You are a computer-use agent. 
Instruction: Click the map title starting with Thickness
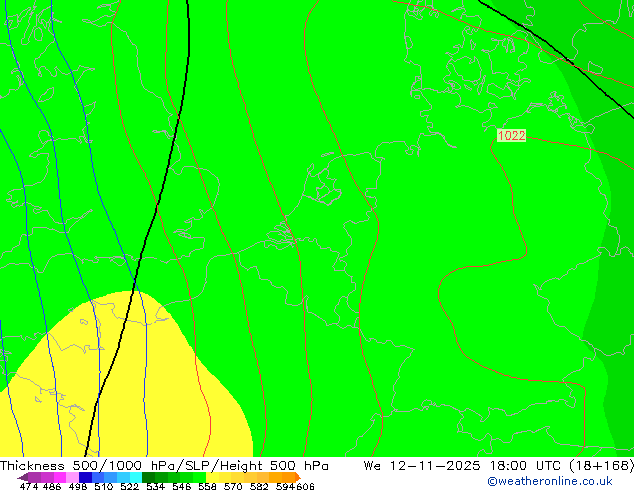(164, 466)
